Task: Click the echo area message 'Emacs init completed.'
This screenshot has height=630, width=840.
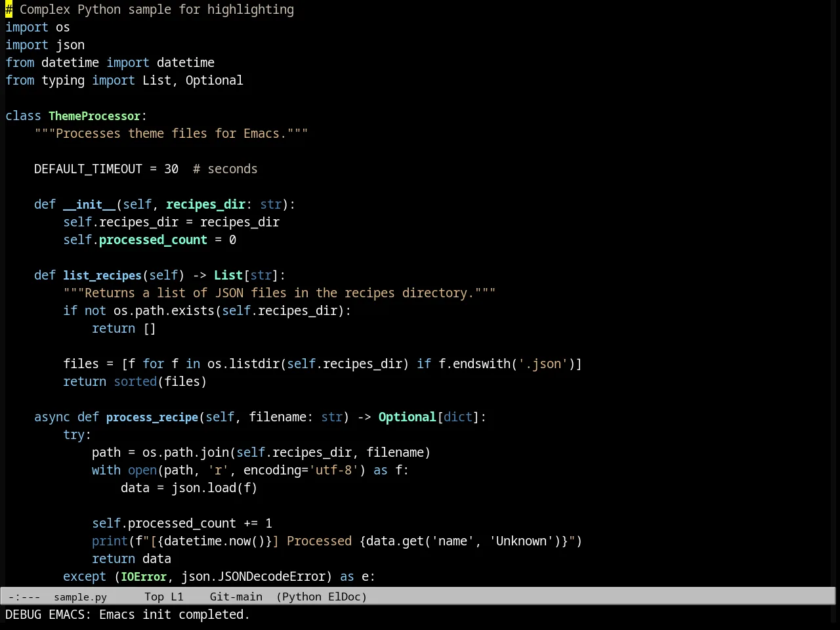Action: 175,614
